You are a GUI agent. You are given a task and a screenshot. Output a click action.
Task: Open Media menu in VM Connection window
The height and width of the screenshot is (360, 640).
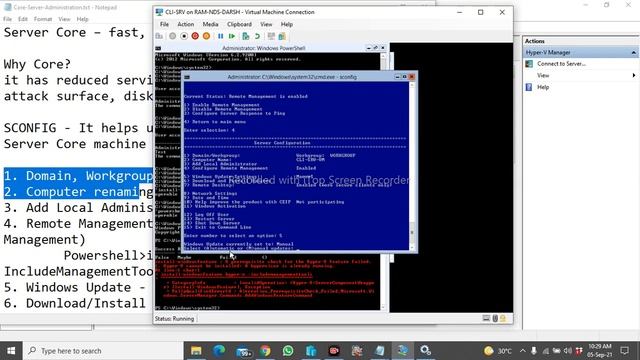pos(210,24)
